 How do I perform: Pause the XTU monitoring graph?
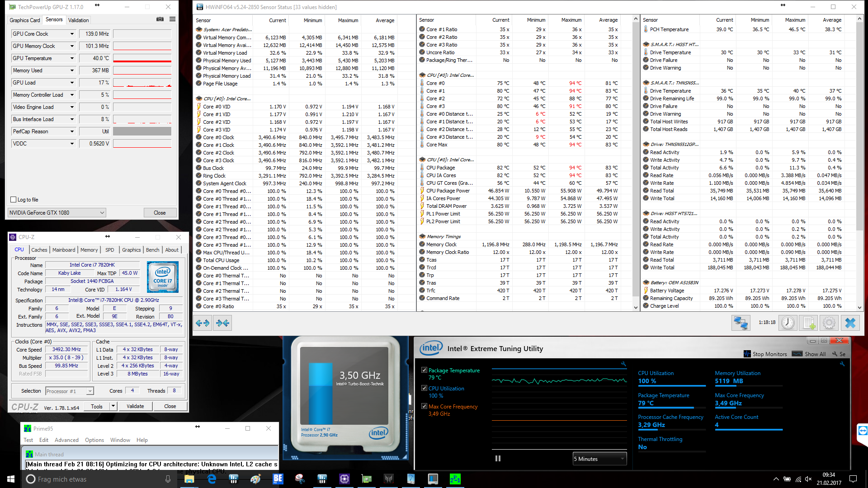click(x=498, y=459)
